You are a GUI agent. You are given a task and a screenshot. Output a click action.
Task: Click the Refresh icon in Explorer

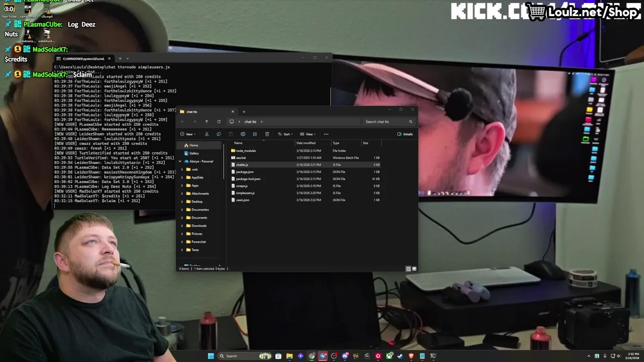218,122
